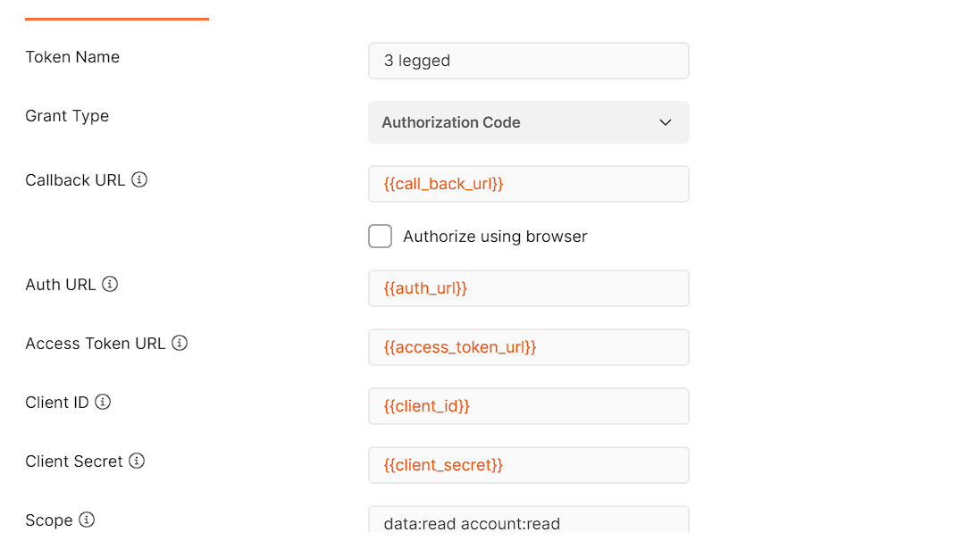The height and width of the screenshot is (549, 980).
Task: Open Authorization Code grant type menu
Action: coord(528,122)
